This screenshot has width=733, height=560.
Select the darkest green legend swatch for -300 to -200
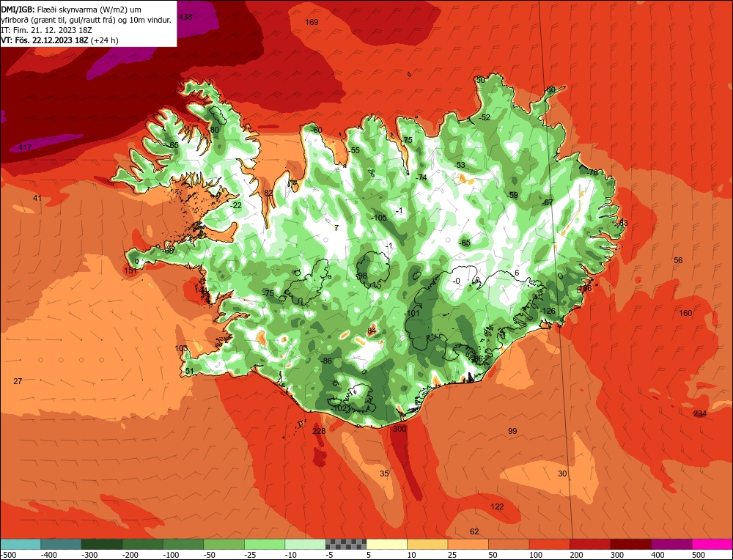pos(101,544)
